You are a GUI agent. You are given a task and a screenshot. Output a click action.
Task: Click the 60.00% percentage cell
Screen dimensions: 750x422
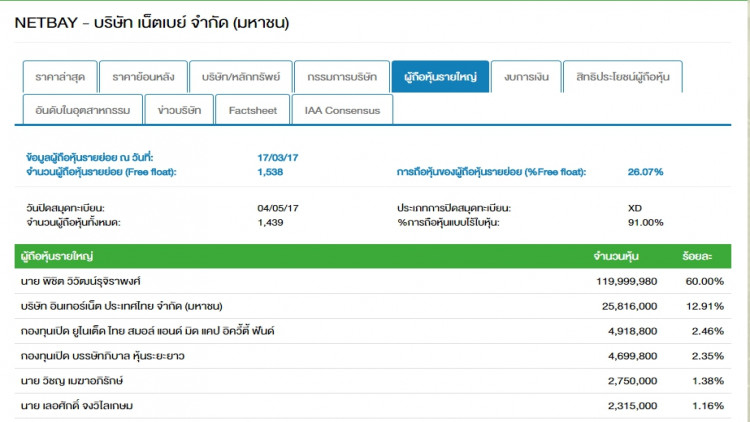click(x=705, y=281)
